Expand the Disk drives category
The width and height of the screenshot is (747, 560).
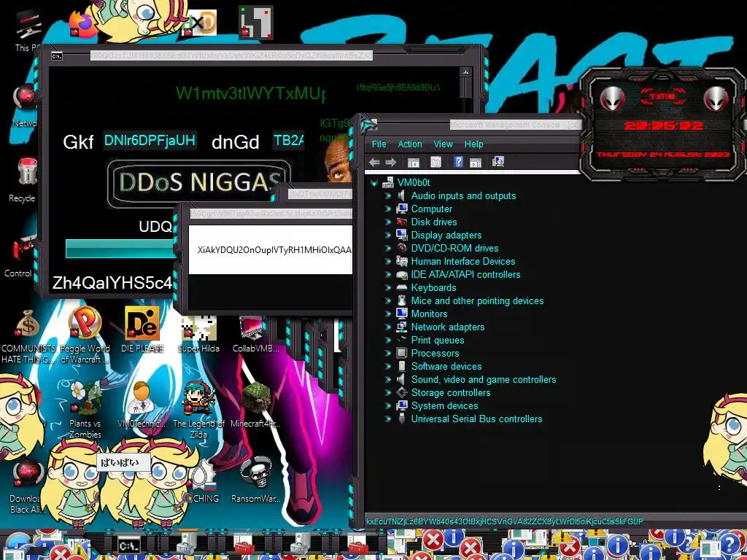[388, 222]
